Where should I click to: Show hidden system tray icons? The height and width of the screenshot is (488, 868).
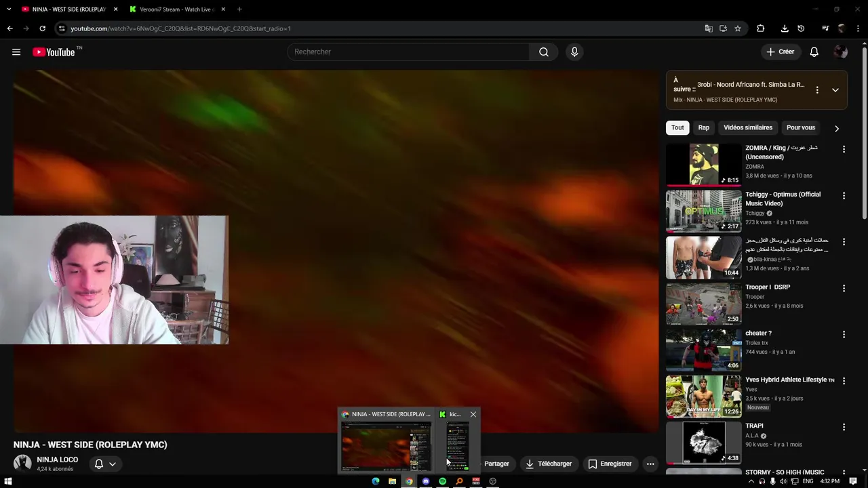pos(751,481)
